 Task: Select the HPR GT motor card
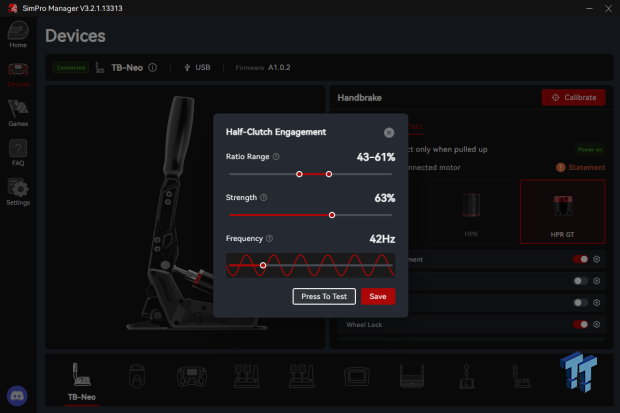pos(563,211)
